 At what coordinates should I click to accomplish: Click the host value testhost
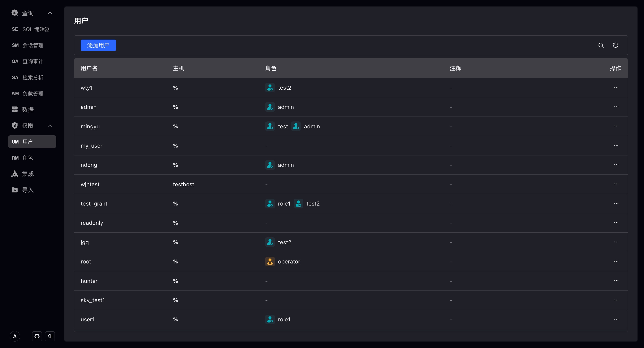pos(184,184)
